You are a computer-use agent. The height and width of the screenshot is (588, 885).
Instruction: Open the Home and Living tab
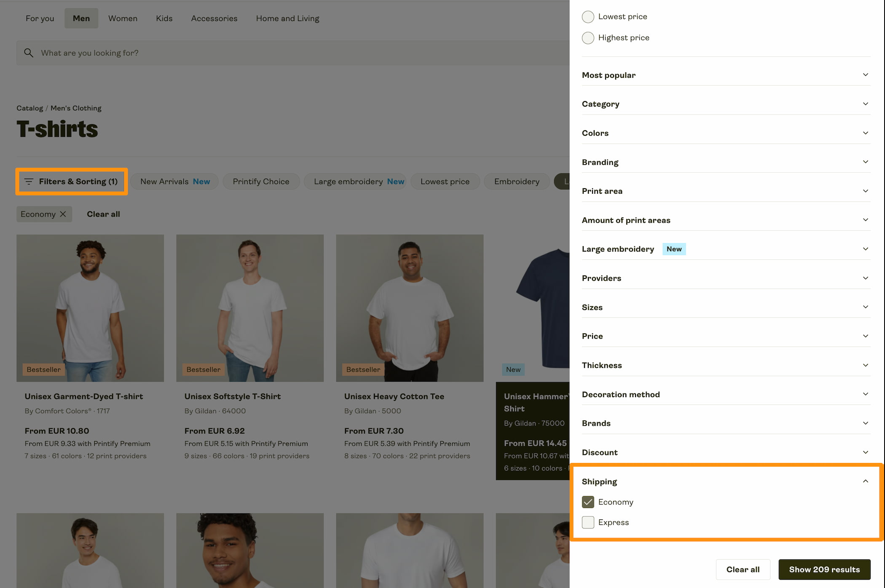tap(287, 18)
